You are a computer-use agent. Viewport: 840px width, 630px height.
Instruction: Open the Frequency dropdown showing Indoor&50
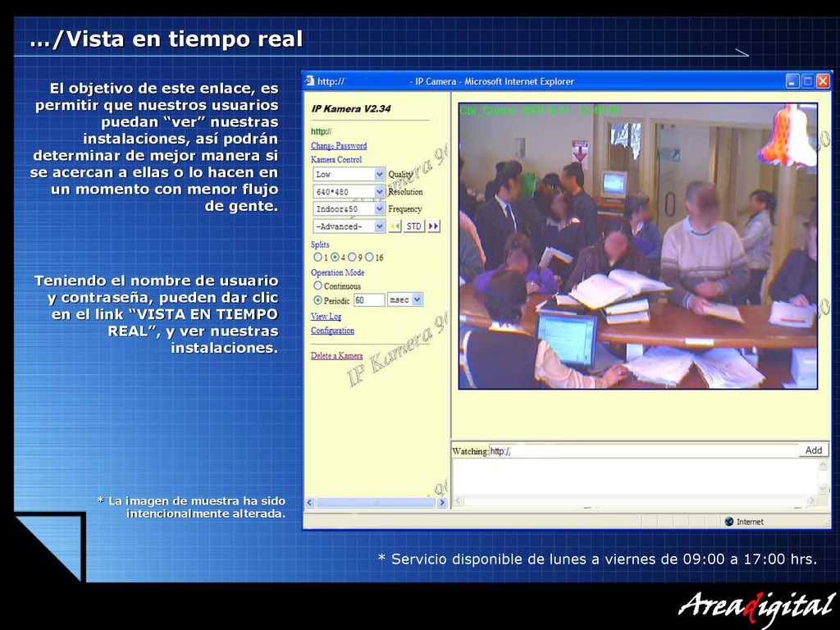click(349, 209)
